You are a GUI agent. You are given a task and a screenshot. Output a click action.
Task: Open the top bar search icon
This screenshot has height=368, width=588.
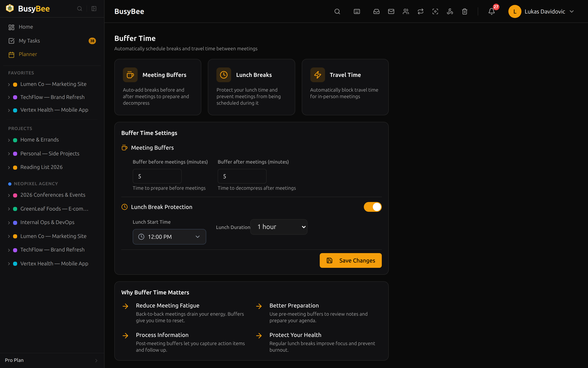pyautogui.click(x=337, y=11)
